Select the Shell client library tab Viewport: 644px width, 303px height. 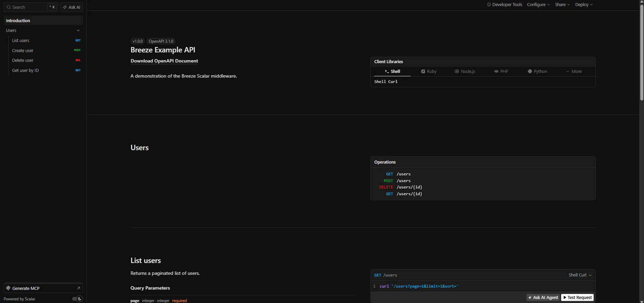click(392, 72)
